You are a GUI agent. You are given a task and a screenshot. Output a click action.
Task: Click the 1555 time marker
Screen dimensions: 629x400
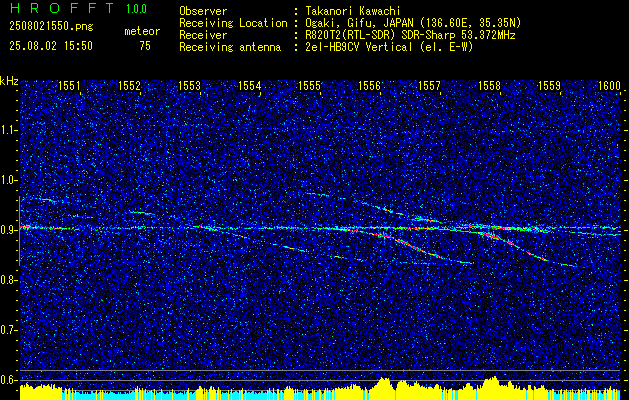309,85
